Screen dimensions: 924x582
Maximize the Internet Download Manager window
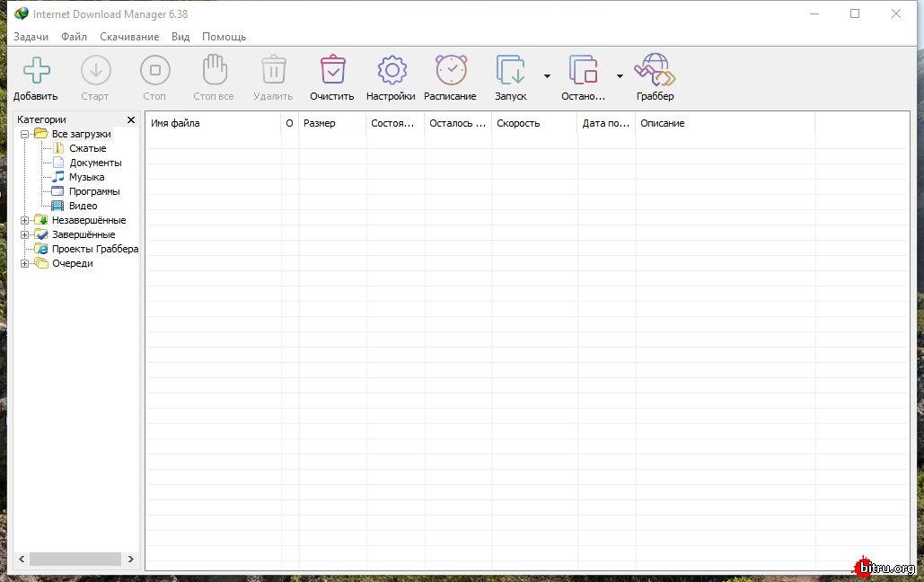pos(855,13)
